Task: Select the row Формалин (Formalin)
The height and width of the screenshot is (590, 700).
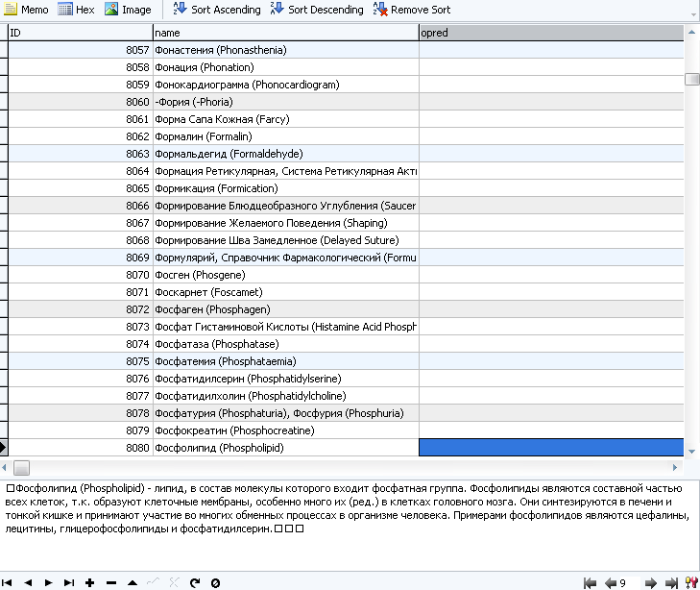Action: [x=285, y=136]
